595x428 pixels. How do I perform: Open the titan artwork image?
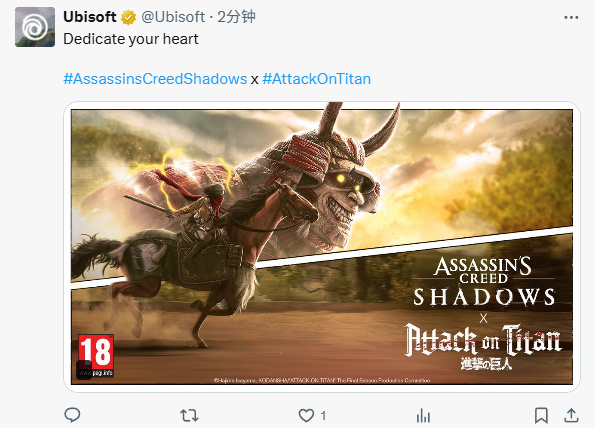[x=322, y=247]
